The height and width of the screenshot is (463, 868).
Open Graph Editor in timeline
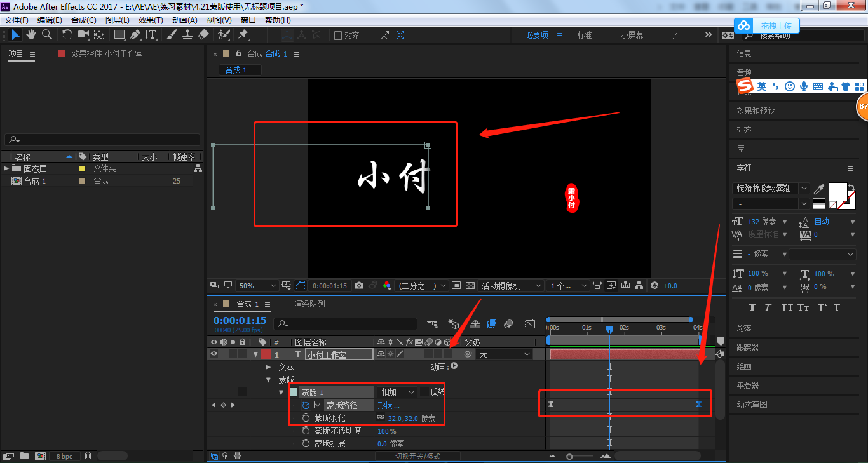(530, 324)
